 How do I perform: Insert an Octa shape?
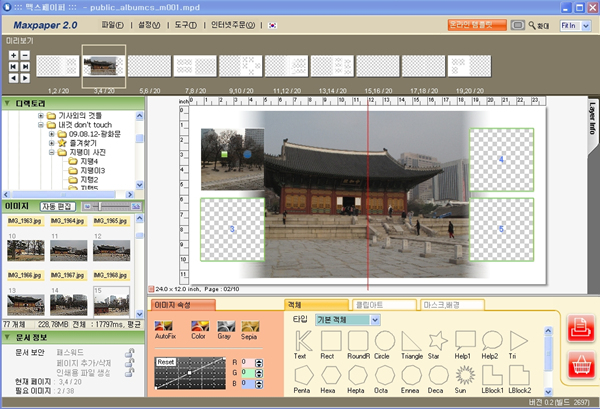point(384,379)
